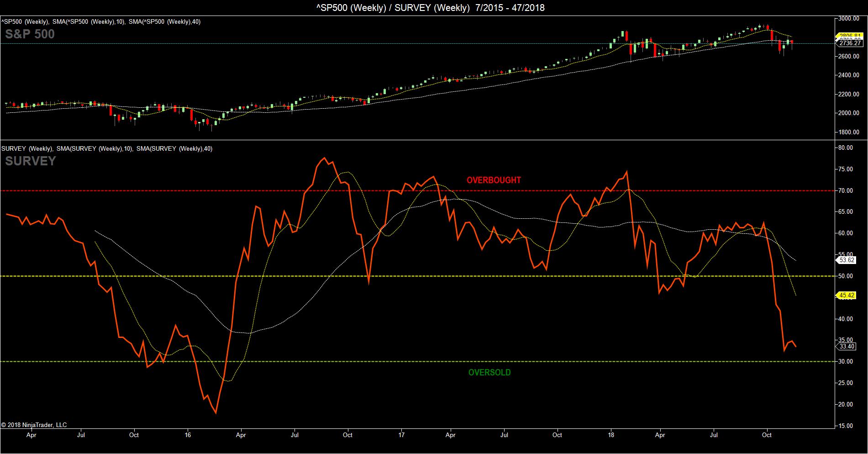Click the 2736.27 last price marker
This screenshot has width=868, height=454.
coord(848,43)
